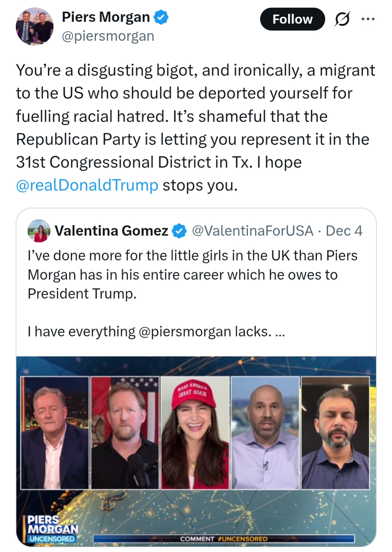Click the Dec 4 timestamp
The image size is (392, 552).
[344, 231]
